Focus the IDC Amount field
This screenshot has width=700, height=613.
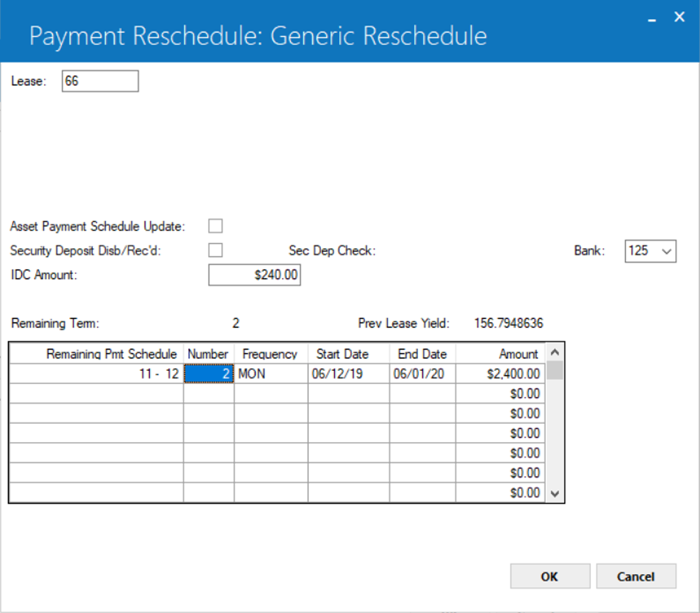tap(254, 275)
